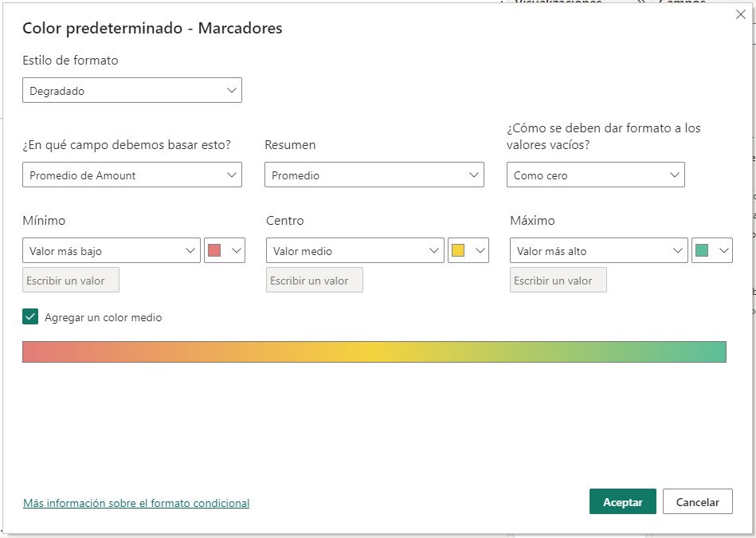Viewport: 756px width, 538px height.
Task: Open the Valor más bajo minimum dropdown
Action: point(112,251)
